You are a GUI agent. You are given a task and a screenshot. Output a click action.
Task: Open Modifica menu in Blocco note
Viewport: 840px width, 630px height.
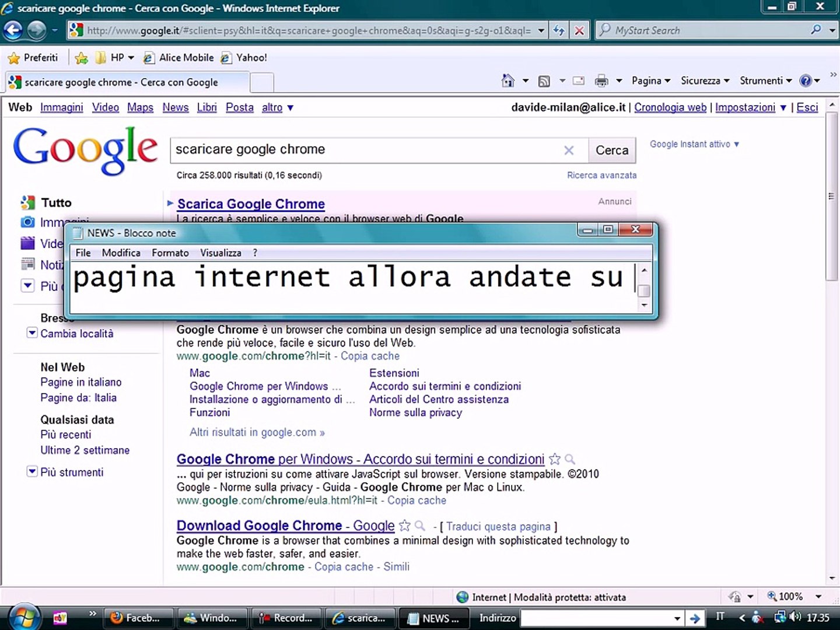coord(121,253)
